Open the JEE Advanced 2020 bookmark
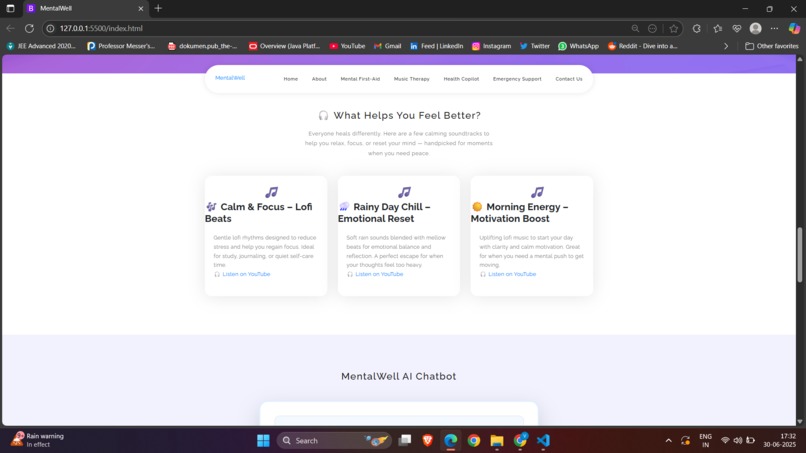806x453 pixels. point(41,46)
